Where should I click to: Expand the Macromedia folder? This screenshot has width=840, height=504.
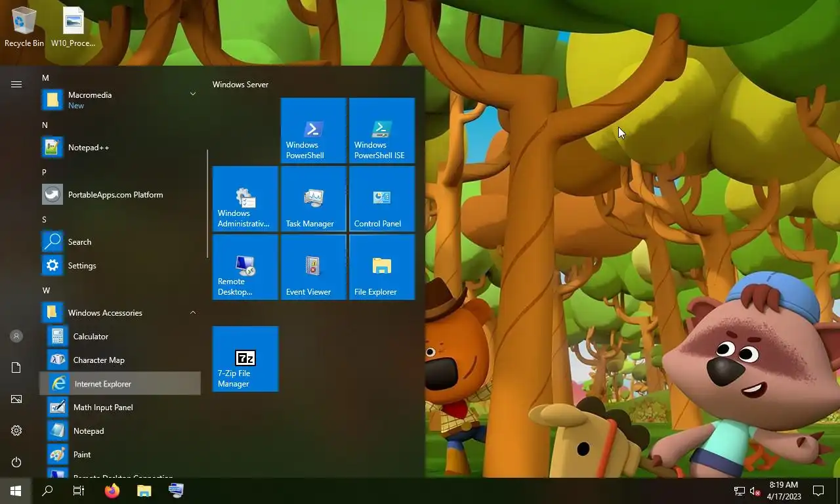tap(120, 100)
